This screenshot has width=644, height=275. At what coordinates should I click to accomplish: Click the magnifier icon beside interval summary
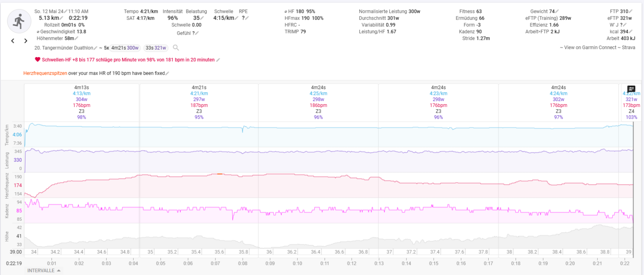[176, 48]
